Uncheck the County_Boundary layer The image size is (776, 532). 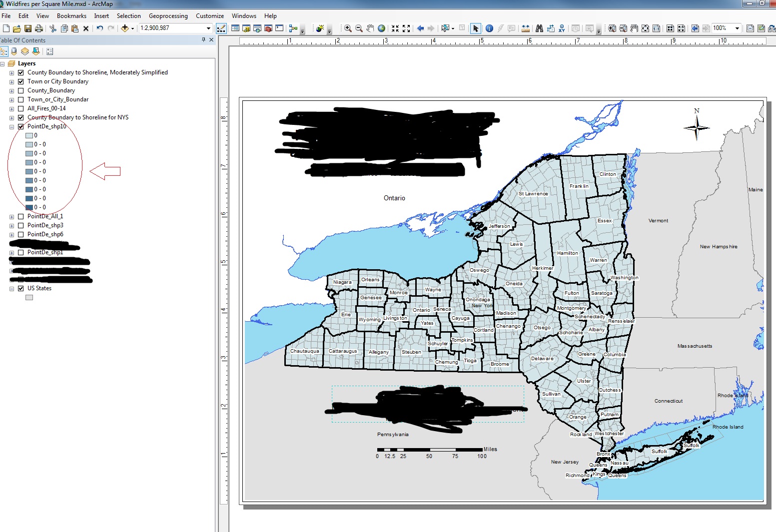(x=20, y=90)
